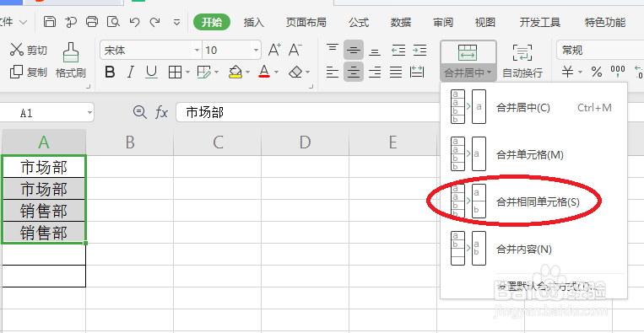644x333 pixels.
Task: Select column B header
Action: [x=130, y=142]
